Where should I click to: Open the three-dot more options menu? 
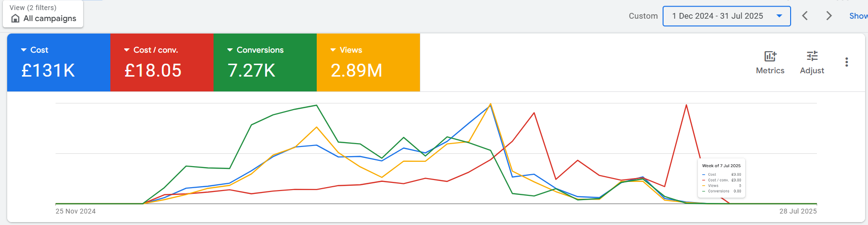846,62
